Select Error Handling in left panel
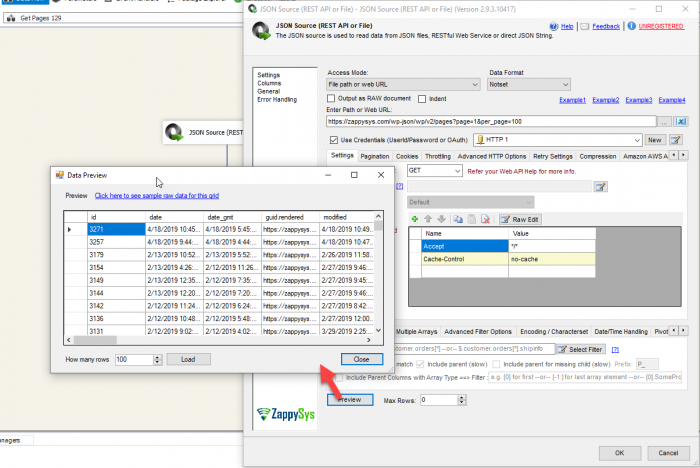Viewport: 700px width, 468px height. [x=277, y=100]
